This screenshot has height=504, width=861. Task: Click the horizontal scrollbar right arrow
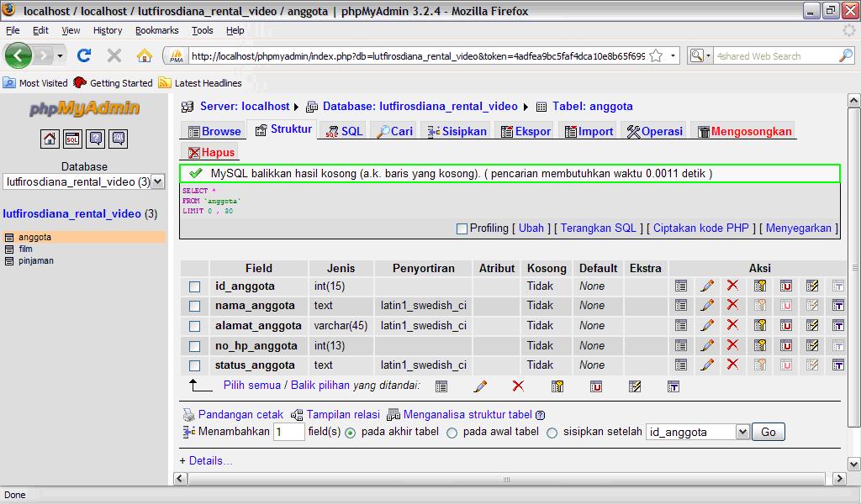(x=838, y=478)
